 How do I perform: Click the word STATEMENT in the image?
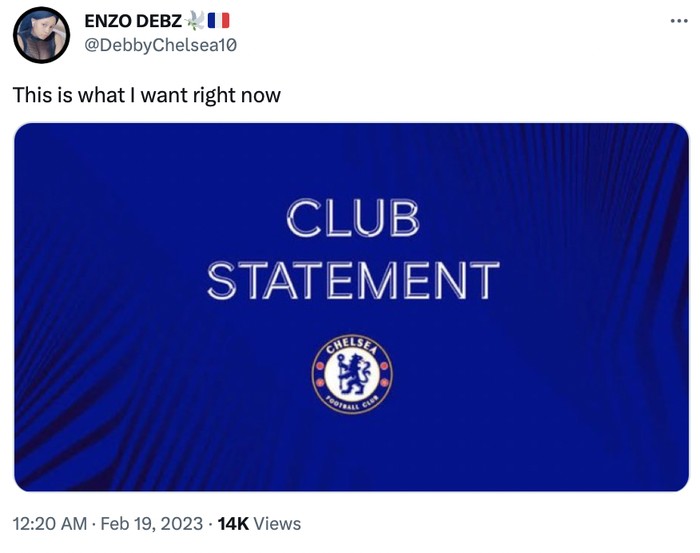click(352, 280)
